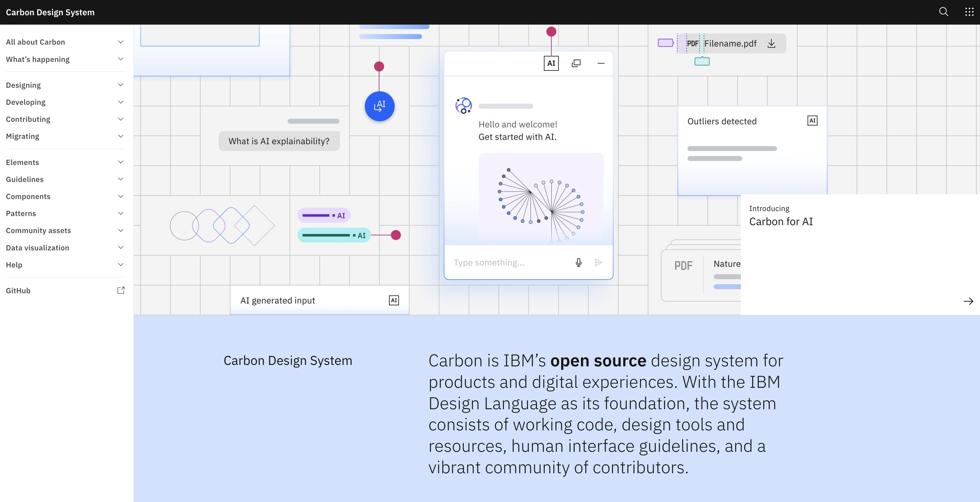Click the microphone icon in chat input

(x=579, y=262)
